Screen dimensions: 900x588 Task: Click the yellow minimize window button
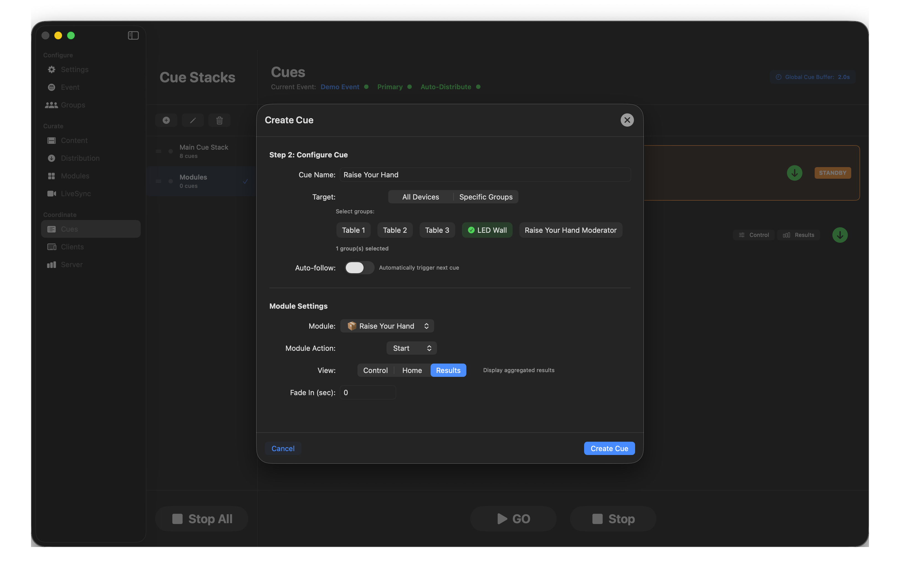[x=58, y=35]
